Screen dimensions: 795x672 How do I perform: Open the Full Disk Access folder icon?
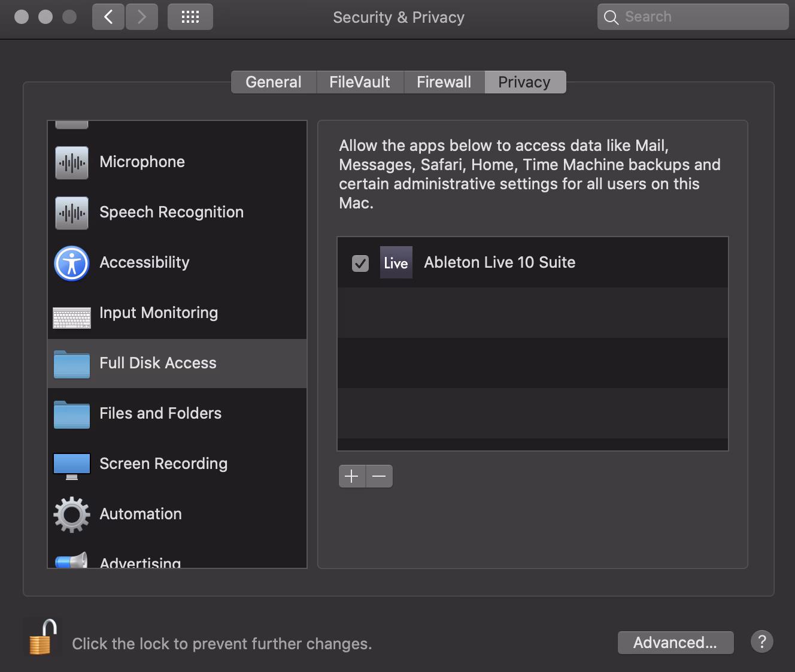[71, 363]
